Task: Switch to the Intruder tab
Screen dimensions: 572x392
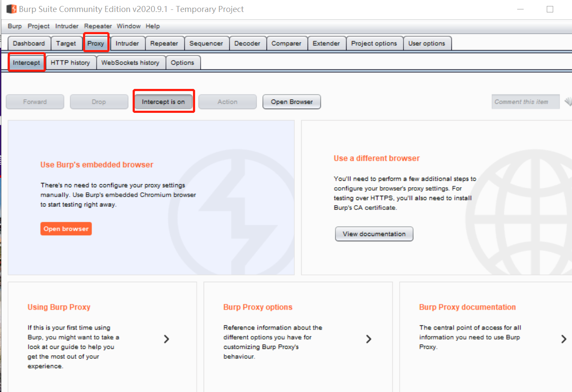Action: click(x=127, y=43)
